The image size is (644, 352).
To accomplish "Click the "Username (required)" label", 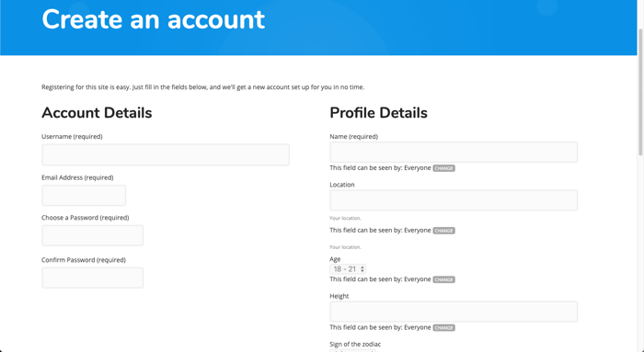I will tap(72, 137).
